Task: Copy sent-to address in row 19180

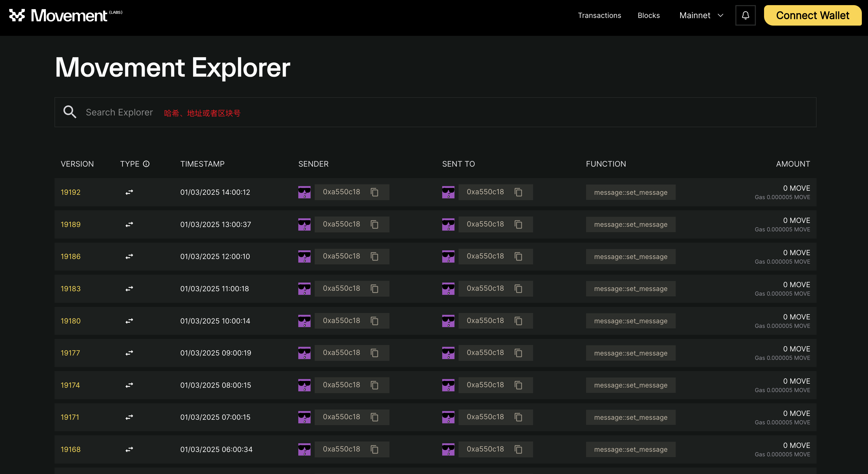Action: (518, 321)
